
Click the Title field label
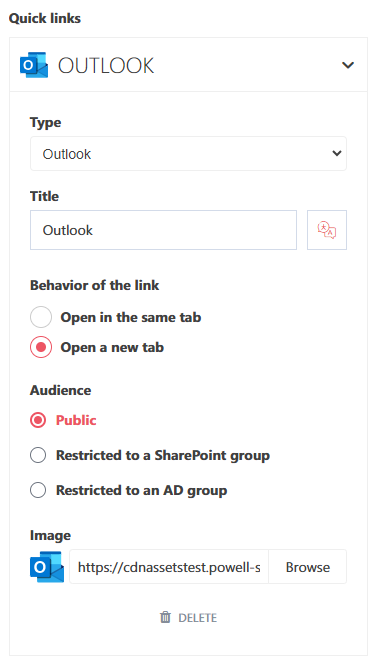coord(44,196)
